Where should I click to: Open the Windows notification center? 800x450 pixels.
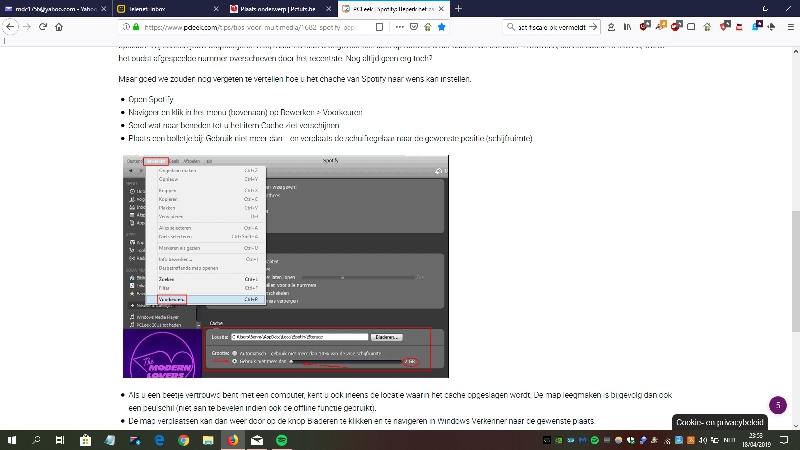pyautogui.click(x=784, y=440)
